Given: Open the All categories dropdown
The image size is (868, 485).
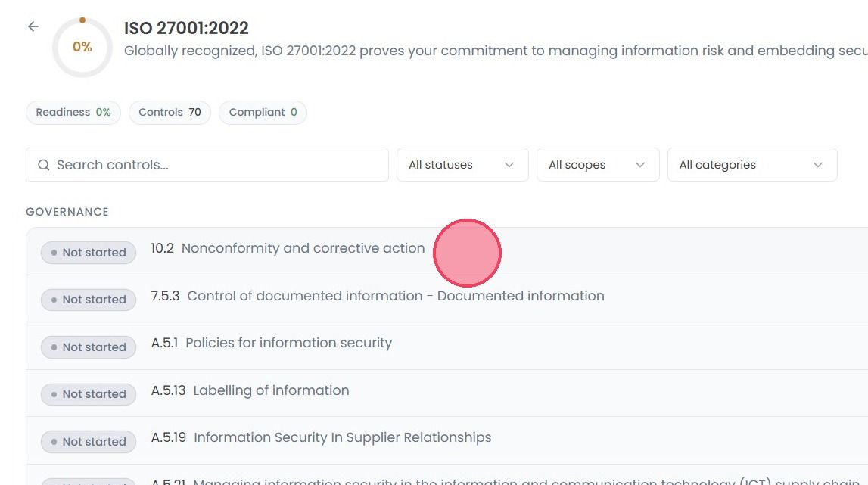Looking at the screenshot, I should tap(752, 164).
